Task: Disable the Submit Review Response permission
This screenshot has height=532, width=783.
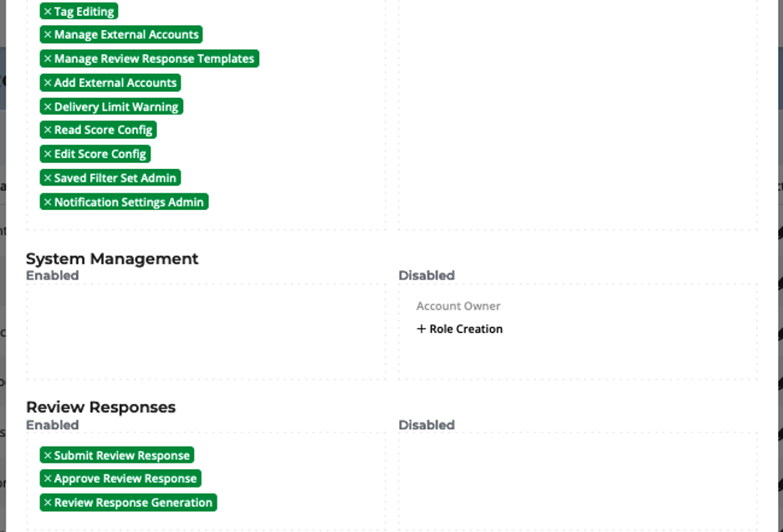Action: pyautogui.click(x=46, y=455)
